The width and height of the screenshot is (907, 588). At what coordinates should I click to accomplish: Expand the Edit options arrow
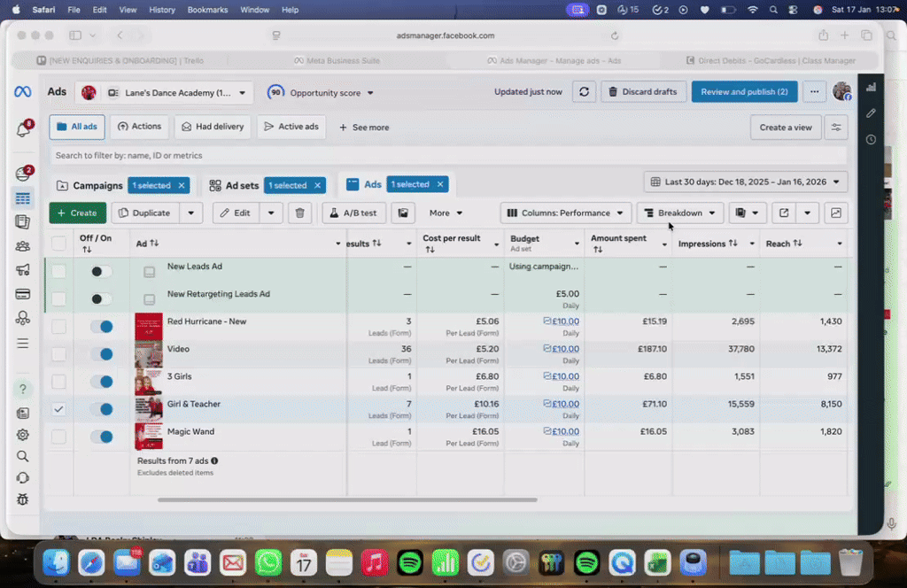point(271,213)
